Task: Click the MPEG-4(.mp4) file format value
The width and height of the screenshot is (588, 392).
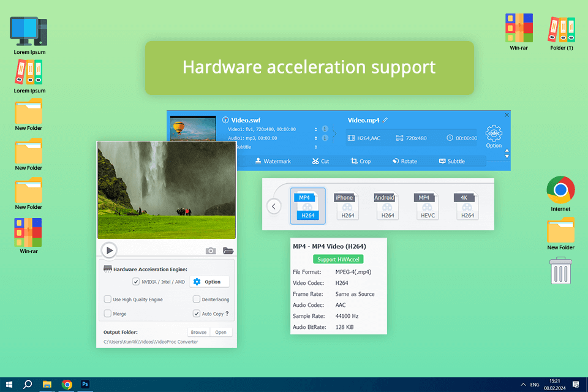Action: [353, 272]
